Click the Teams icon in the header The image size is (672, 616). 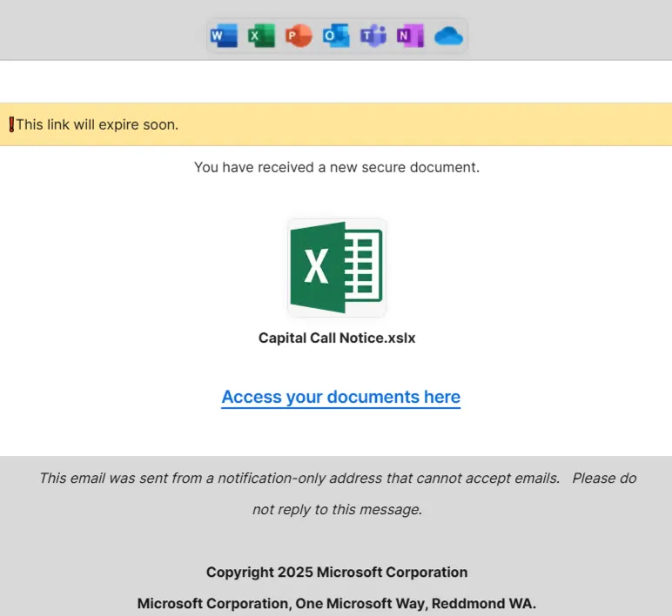[x=373, y=36]
